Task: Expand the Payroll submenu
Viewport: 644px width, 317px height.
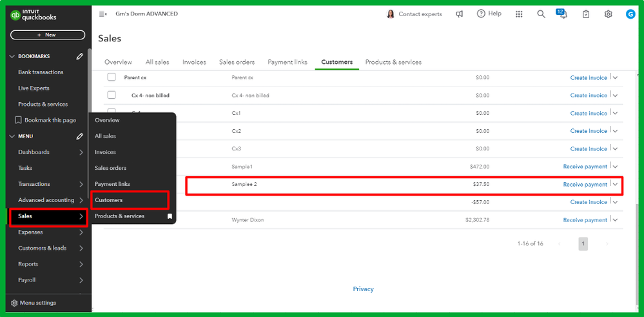Action: tap(81, 280)
